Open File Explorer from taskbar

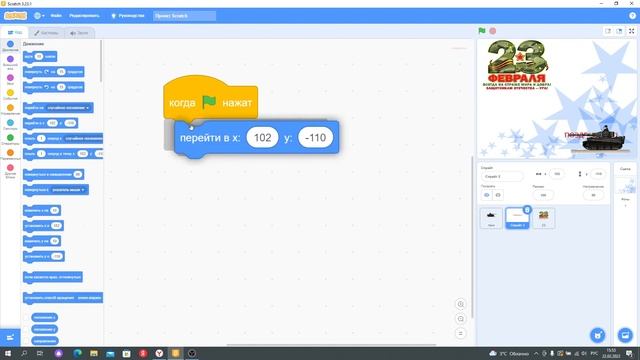pos(94,353)
